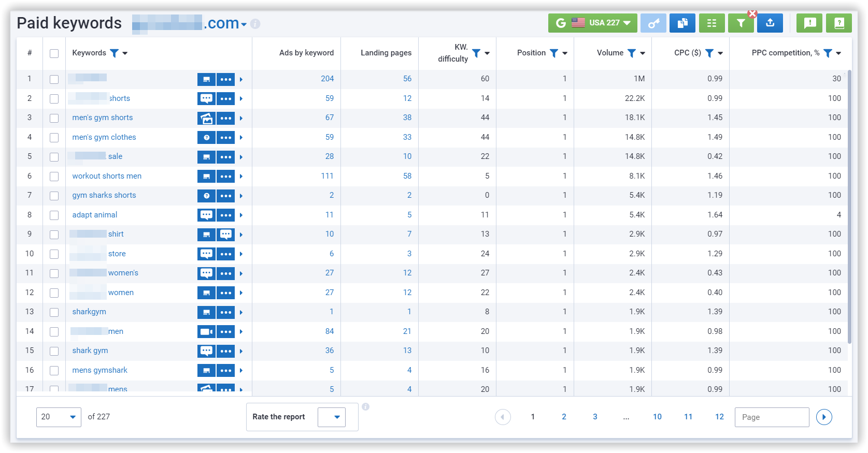Viewport: 868px width, 453px height.
Task: Select the men's gym shorts row checkbox
Action: (x=54, y=118)
